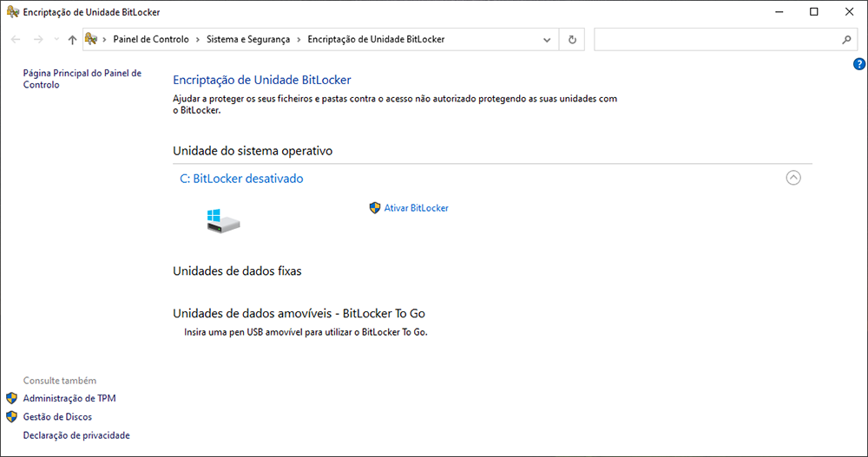This screenshot has height=457, width=868.
Task: Click the Unidades de dados fixas heading
Action: click(237, 271)
